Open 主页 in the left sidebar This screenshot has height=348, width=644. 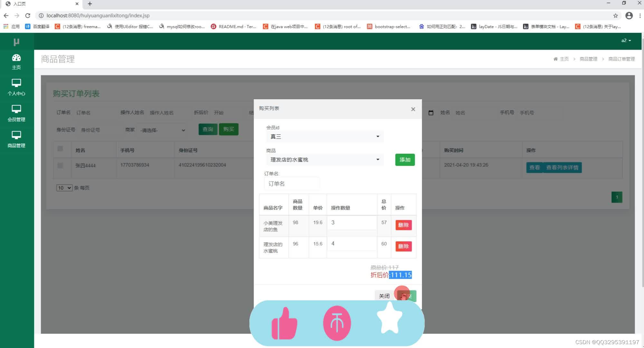click(16, 62)
